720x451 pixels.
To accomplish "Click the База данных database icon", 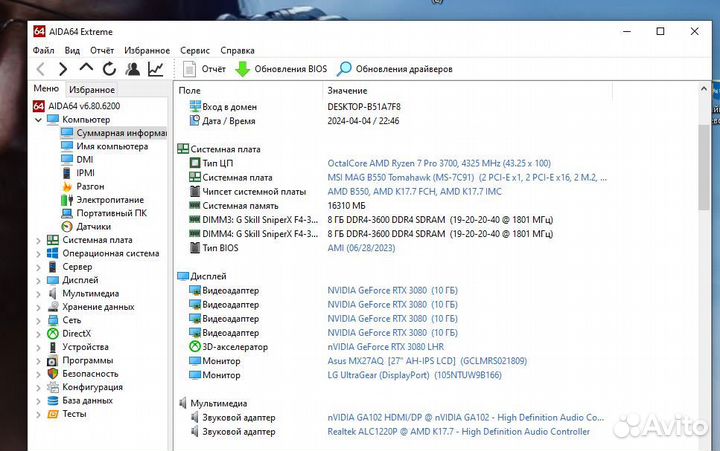I will coord(53,400).
